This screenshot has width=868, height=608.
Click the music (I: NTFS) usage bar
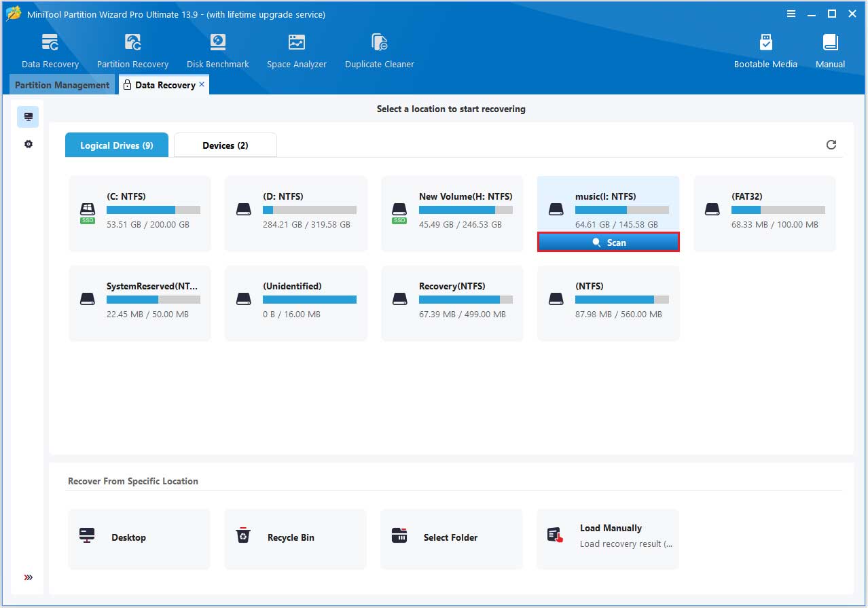pyautogui.click(x=622, y=210)
